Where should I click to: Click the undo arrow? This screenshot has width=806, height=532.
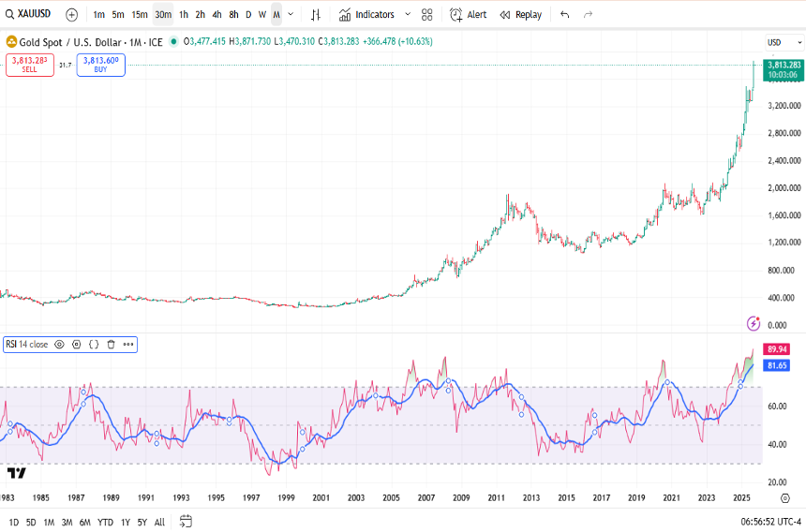coord(564,15)
